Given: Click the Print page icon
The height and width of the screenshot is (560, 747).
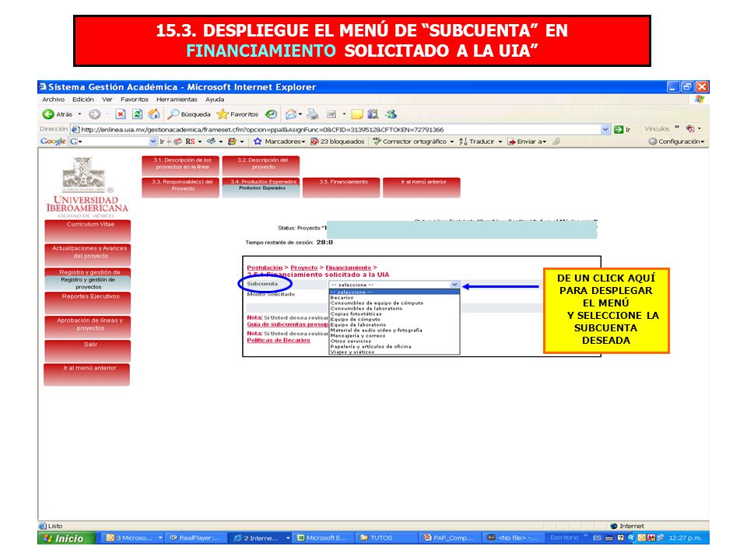Looking at the screenshot, I should [313, 114].
